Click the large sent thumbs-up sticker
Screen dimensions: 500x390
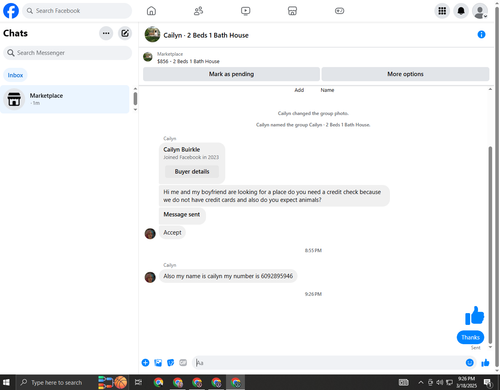pos(474,315)
